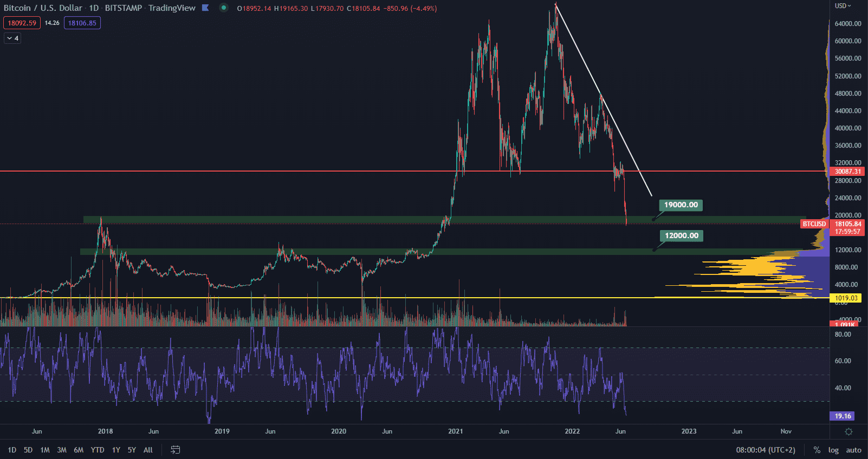Screen dimensions: 868x459
Task: Click the blue flag icon beside TradingView
Action: click(x=205, y=8)
